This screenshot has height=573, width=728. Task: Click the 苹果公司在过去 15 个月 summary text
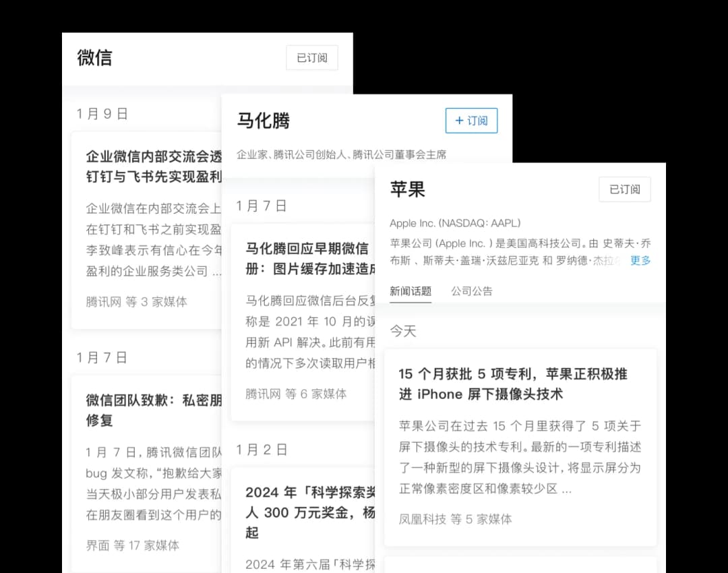click(x=520, y=457)
